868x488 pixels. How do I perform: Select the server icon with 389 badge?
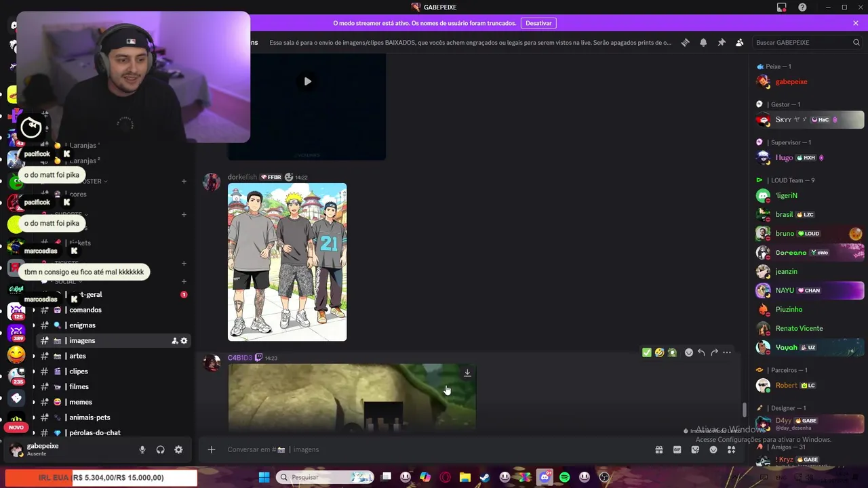tap(16, 333)
